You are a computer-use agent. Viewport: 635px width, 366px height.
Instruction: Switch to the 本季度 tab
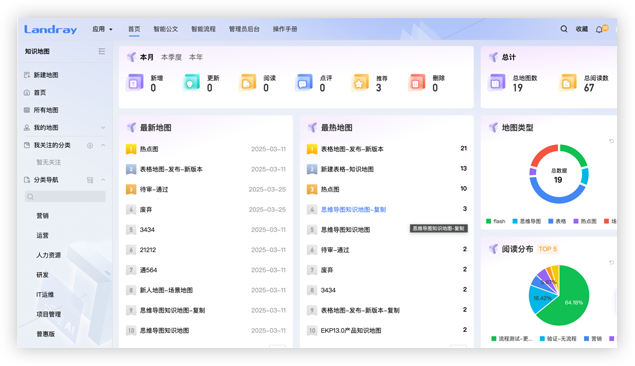tap(171, 57)
